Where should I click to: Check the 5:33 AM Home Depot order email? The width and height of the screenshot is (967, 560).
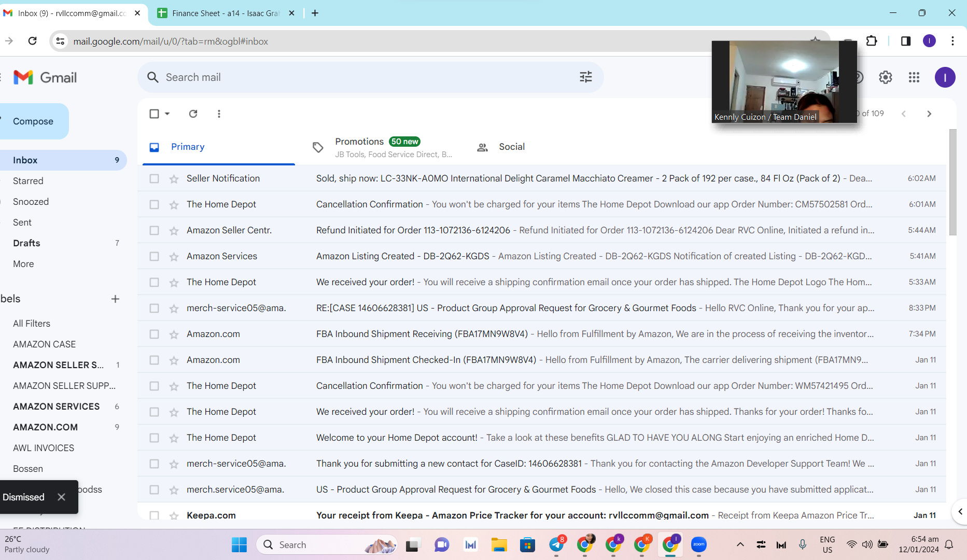(154, 282)
